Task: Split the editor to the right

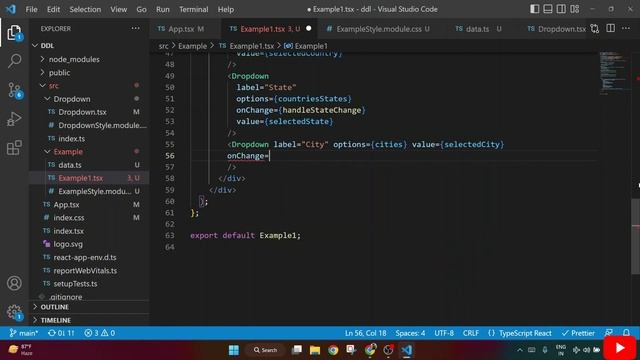Action: pos(611,28)
